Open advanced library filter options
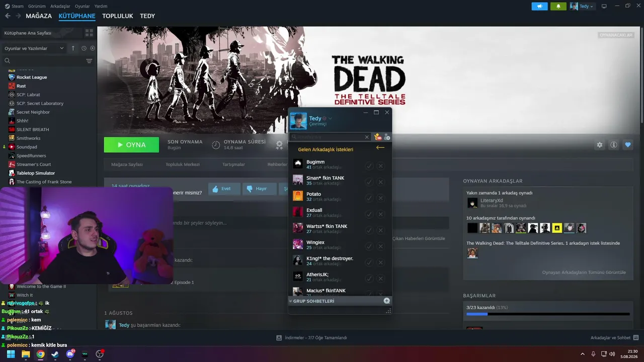 tap(89, 61)
